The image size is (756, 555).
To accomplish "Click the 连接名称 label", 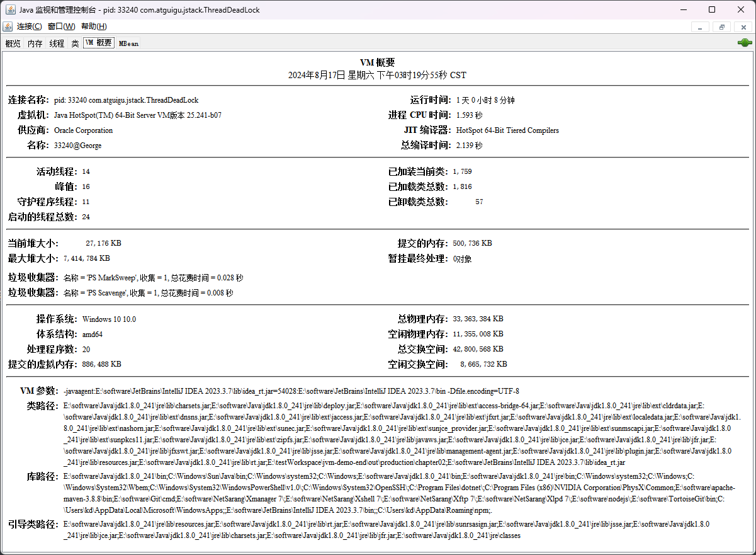I will click(29, 100).
